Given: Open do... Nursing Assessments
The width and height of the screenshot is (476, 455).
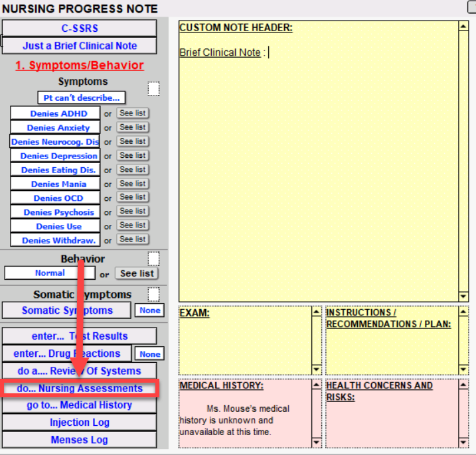Looking at the screenshot, I should (80, 388).
